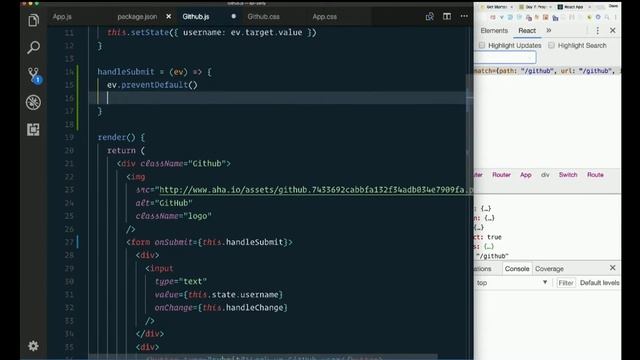The height and width of the screenshot is (360, 640).
Task: Click the true prop value in DevTools
Action: coord(494,237)
